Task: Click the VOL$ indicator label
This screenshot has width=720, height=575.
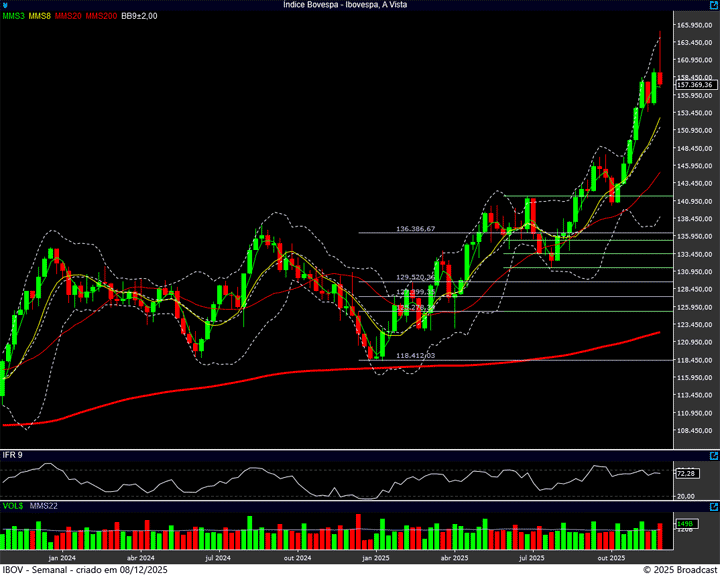Action: point(13,506)
